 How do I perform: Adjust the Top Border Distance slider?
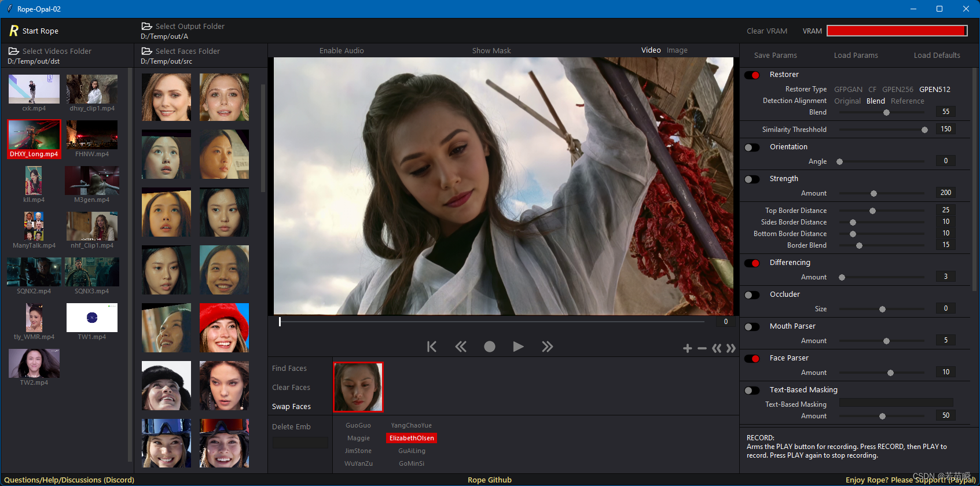(x=882, y=211)
